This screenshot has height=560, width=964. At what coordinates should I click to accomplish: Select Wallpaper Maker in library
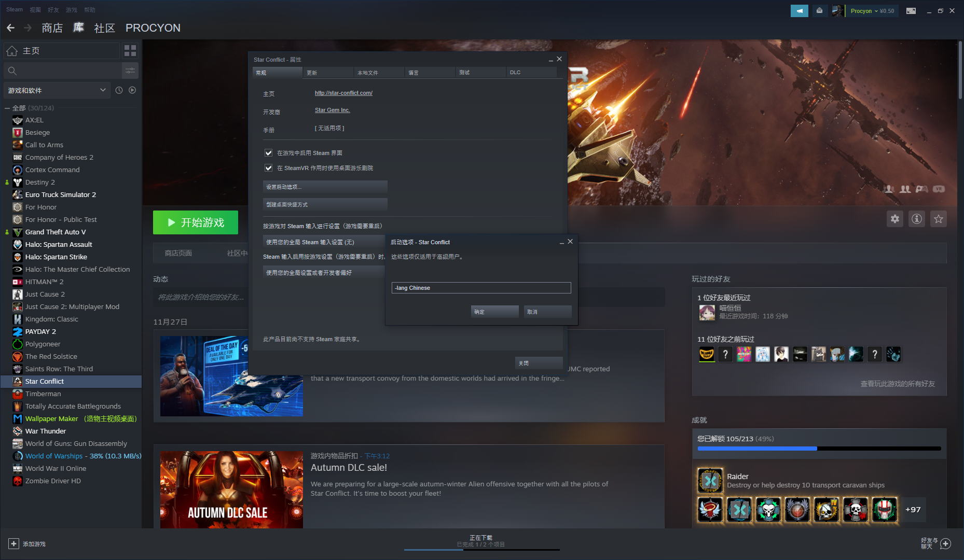[81, 418]
